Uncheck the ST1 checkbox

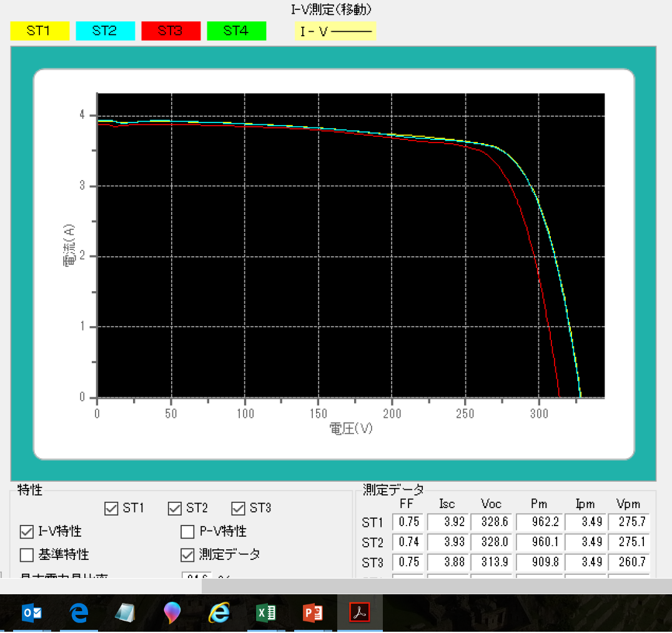pos(111,508)
